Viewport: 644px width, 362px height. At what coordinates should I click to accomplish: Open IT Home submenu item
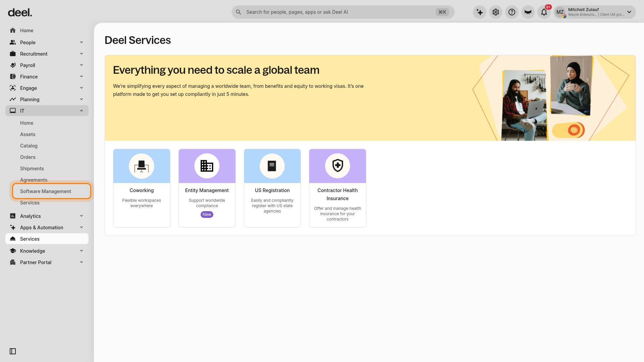[x=26, y=123]
